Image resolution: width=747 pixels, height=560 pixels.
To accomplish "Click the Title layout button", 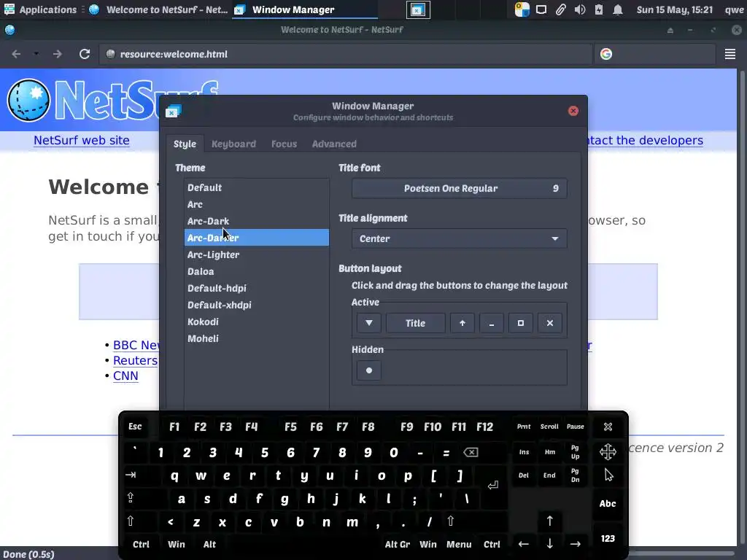I will click(x=415, y=323).
